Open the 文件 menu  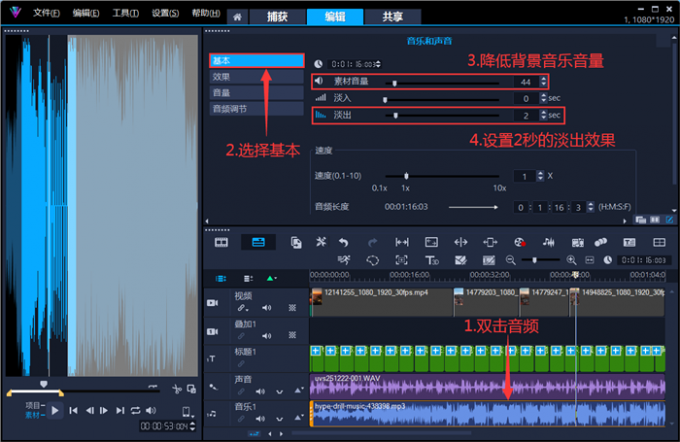pyautogui.click(x=46, y=13)
